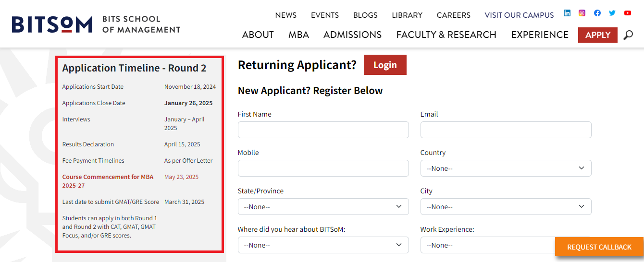Image resolution: width=644 pixels, height=262 pixels.
Task: Open the BLOGS link
Action: (x=365, y=15)
